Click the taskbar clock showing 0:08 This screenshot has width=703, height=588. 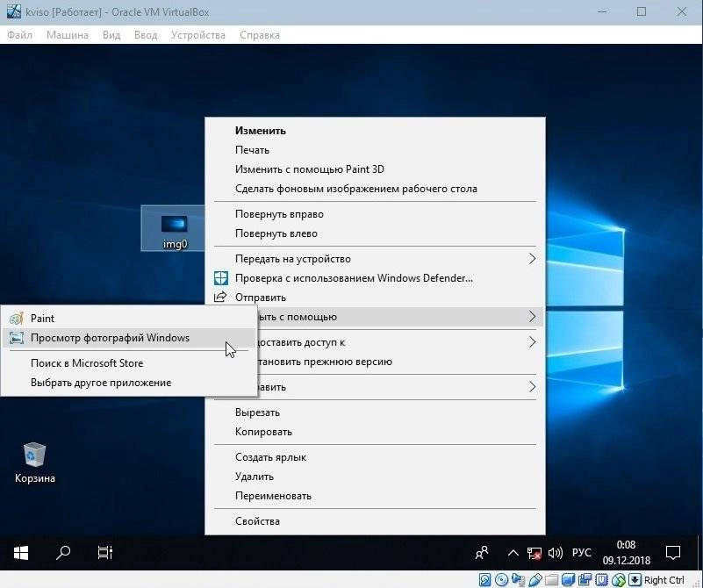626,553
